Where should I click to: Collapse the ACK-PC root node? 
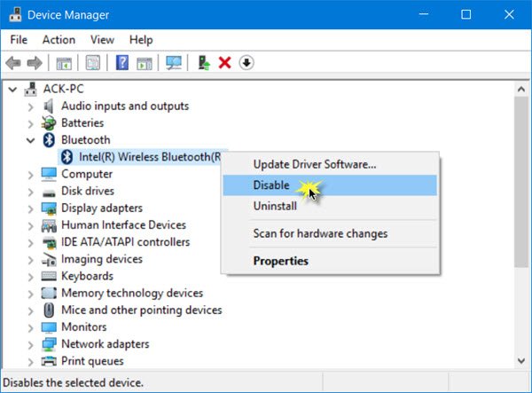click(12, 90)
